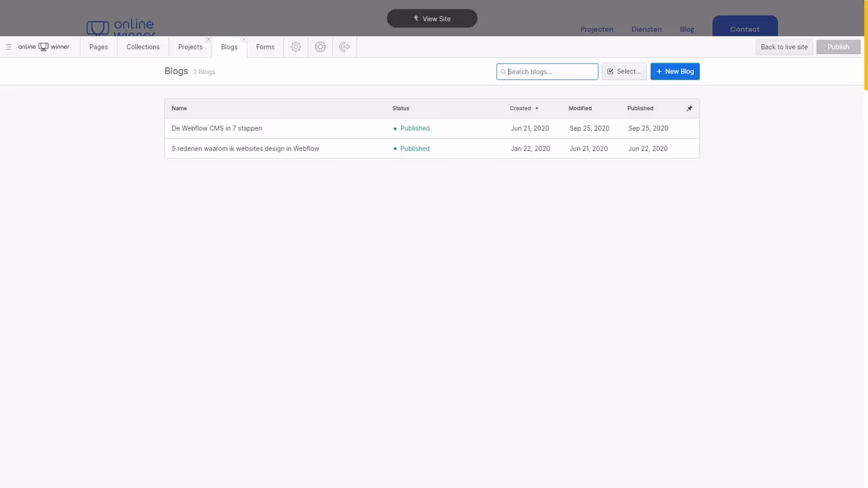Click the Modified column header
868x488 pixels.
click(580, 109)
